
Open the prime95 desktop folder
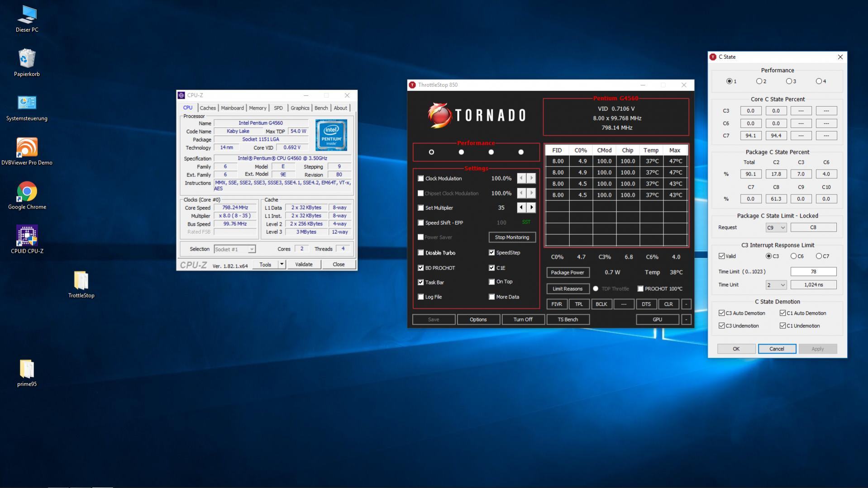click(x=27, y=373)
